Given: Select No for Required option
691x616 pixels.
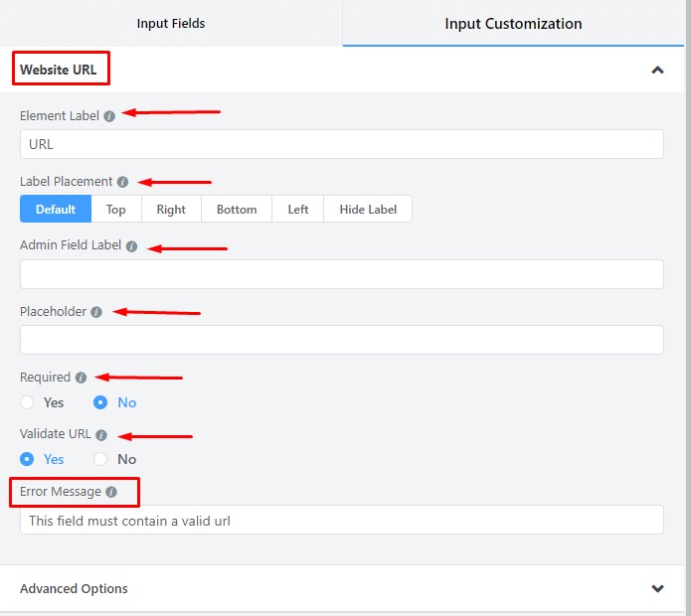Looking at the screenshot, I should 100,402.
